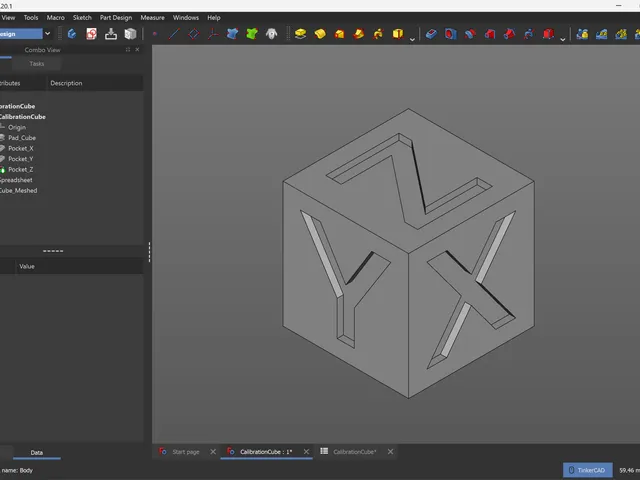Close the CalibrationCube : 1* tab
640x480 pixels.
306,451
